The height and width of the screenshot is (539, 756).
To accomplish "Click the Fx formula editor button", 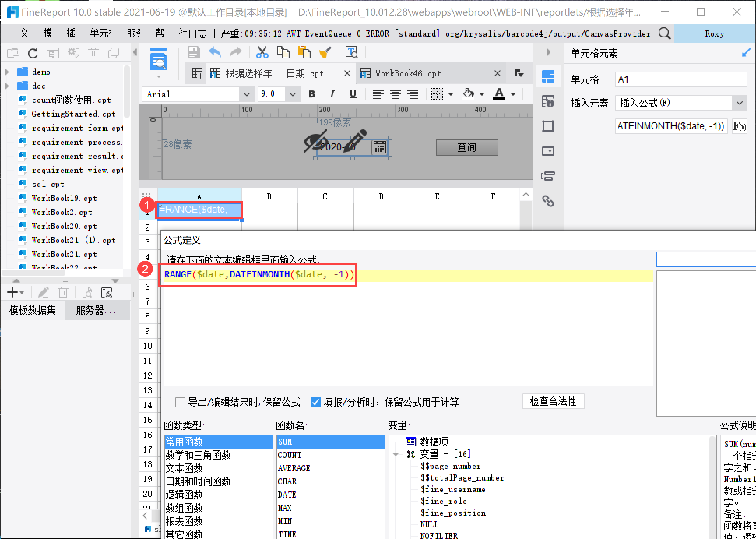I will click(739, 126).
